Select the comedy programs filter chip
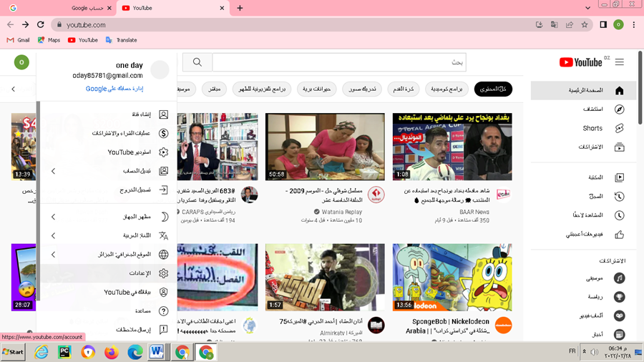Viewport: 644px width, 362px height. click(447, 89)
